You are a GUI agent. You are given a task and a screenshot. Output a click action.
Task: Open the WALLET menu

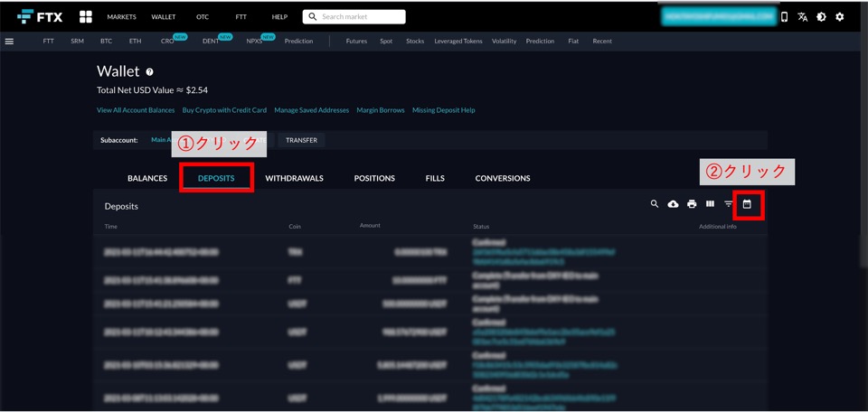tap(164, 17)
